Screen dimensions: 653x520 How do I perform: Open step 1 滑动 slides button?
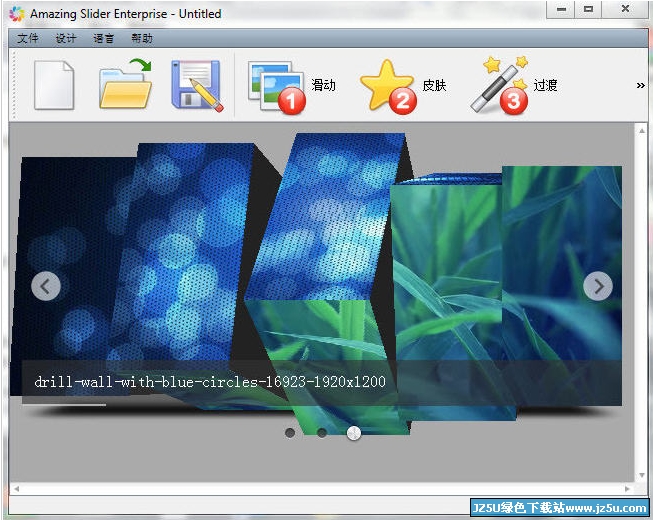coord(292,87)
